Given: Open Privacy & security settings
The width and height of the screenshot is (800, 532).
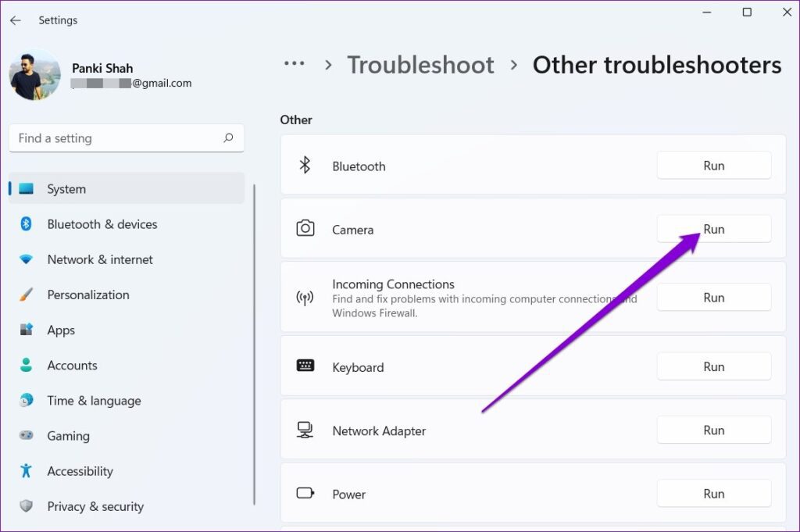Looking at the screenshot, I should click(x=95, y=506).
